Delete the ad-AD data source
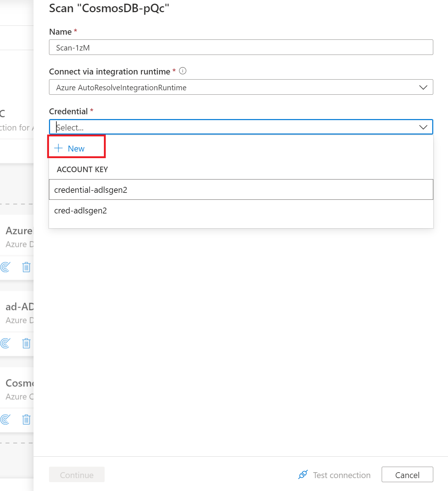This screenshot has height=491, width=448. tap(26, 343)
